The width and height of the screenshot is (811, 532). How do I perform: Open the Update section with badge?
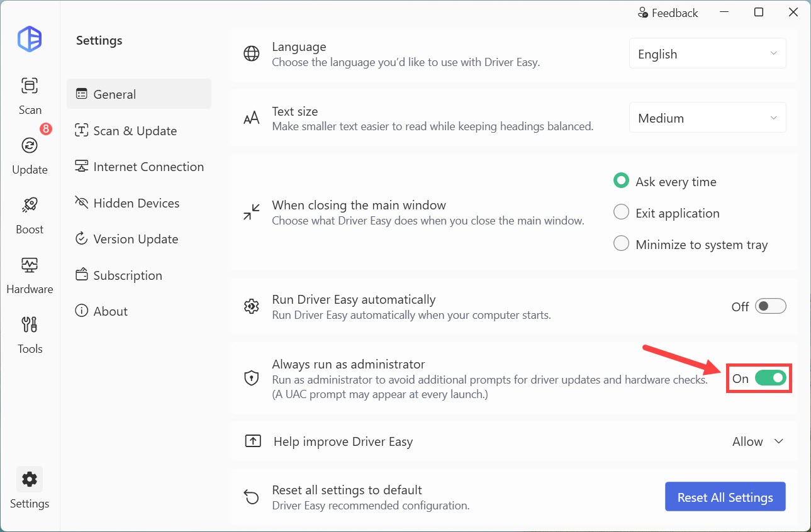pyautogui.click(x=30, y=155)
